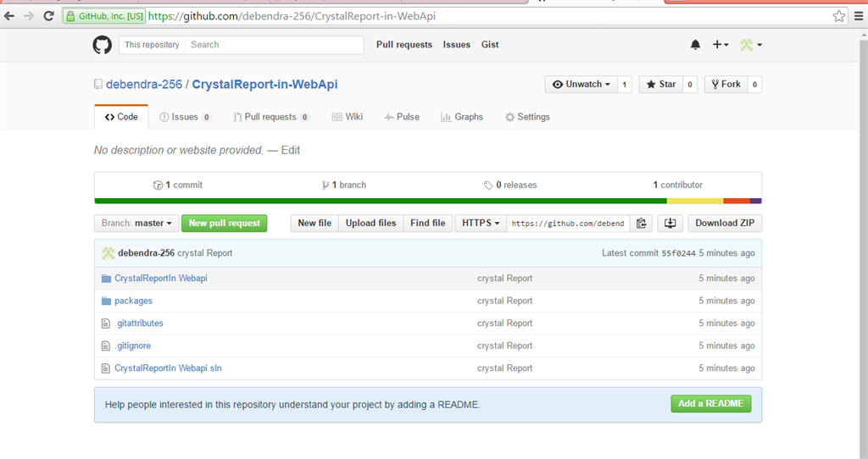Image resolution: width=868 pixels, height=459 pixels.
Task: Click the green New pull request button
Action: tap(224, 224)
